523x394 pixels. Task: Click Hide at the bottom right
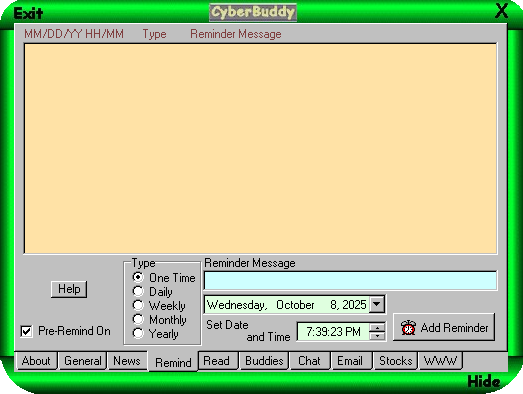484,382
